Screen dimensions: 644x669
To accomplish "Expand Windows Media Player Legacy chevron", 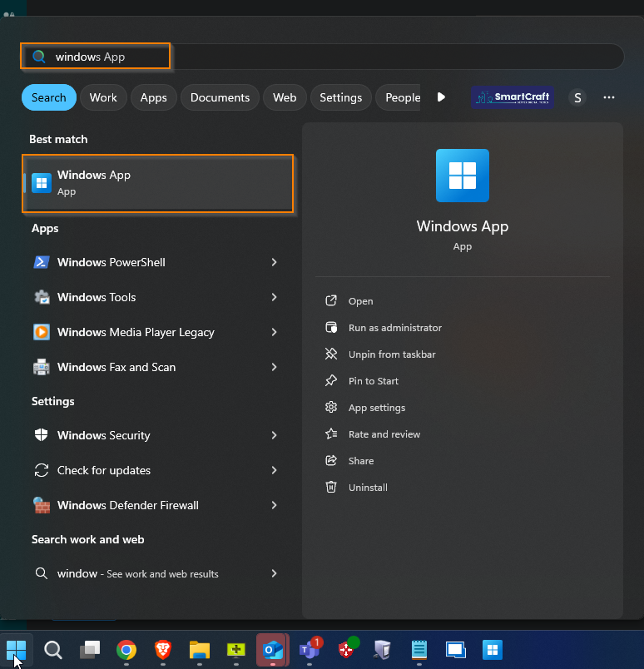I will (274, 332).
